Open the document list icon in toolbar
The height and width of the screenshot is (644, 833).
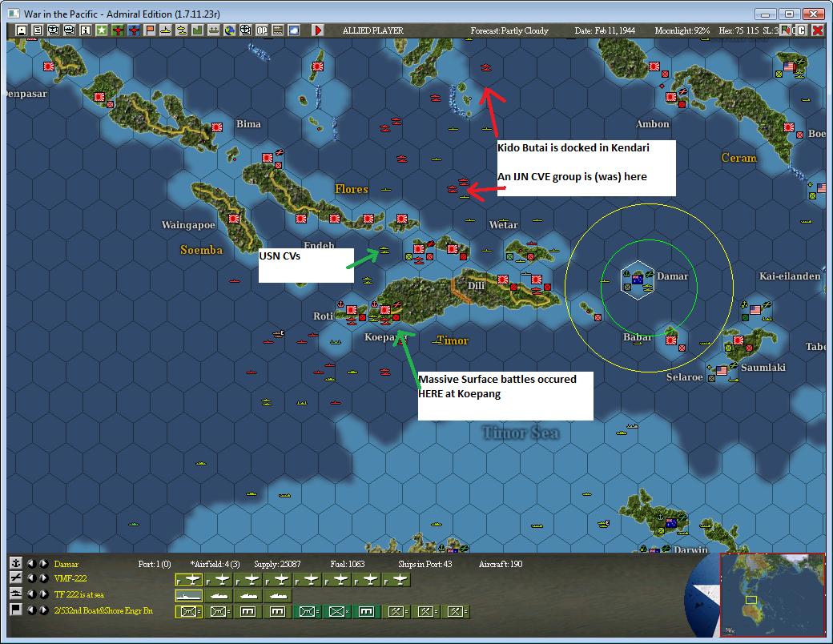pos(37,30)
